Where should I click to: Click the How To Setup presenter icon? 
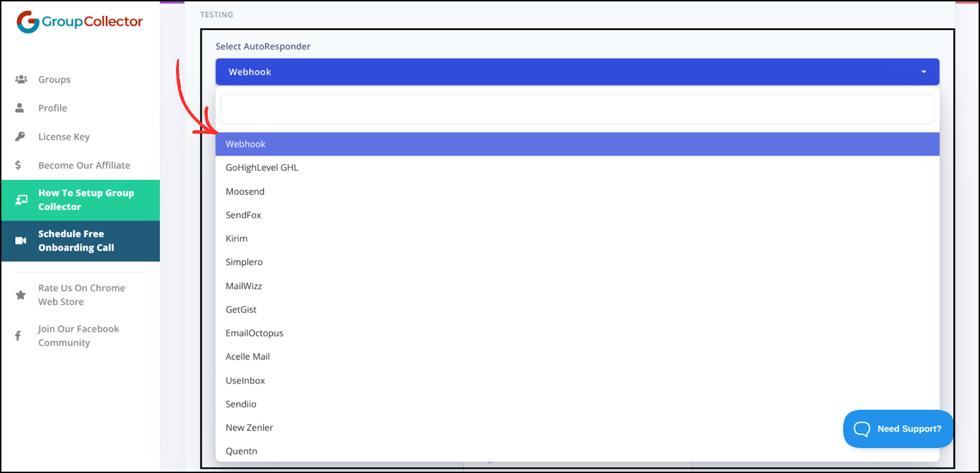21,200
